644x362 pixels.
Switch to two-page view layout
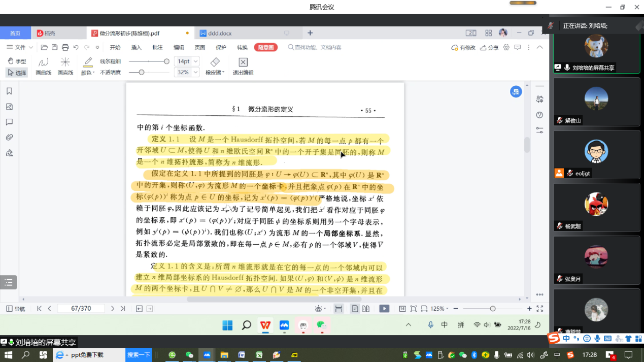(x=366, y=309)
